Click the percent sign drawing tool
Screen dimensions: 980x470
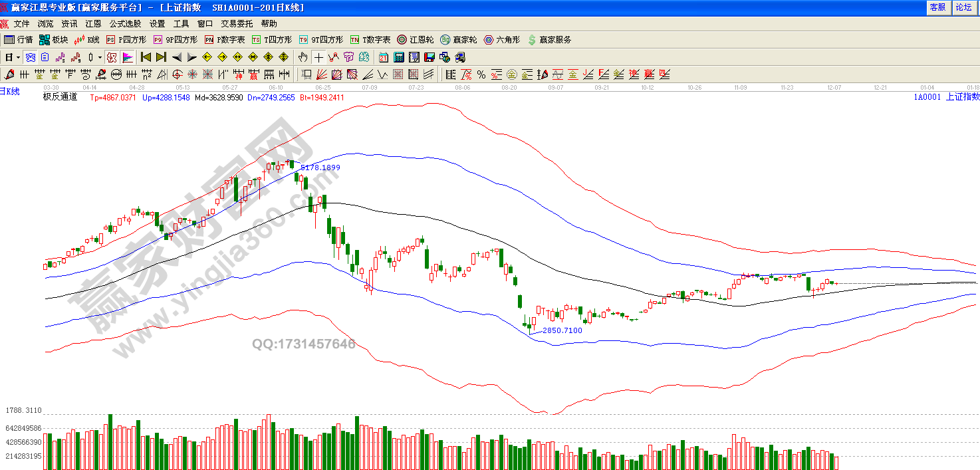[481, 74]
